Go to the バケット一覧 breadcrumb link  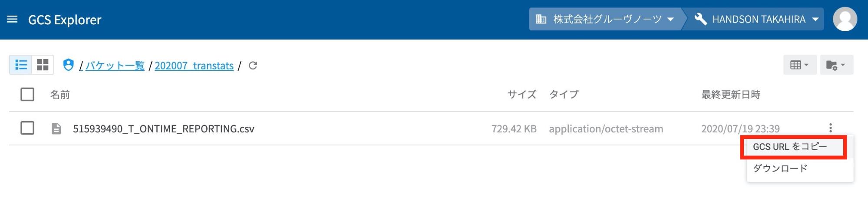[x=115, y=66]
